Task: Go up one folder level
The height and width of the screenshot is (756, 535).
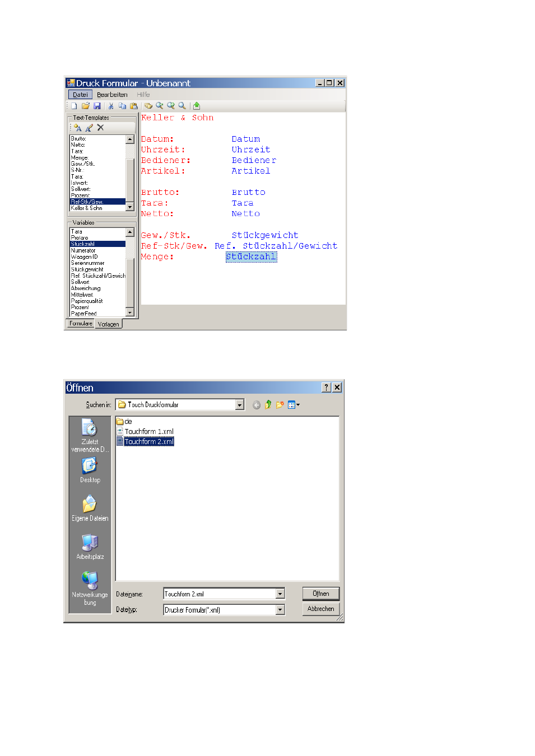Action: (x=268, y=405)
